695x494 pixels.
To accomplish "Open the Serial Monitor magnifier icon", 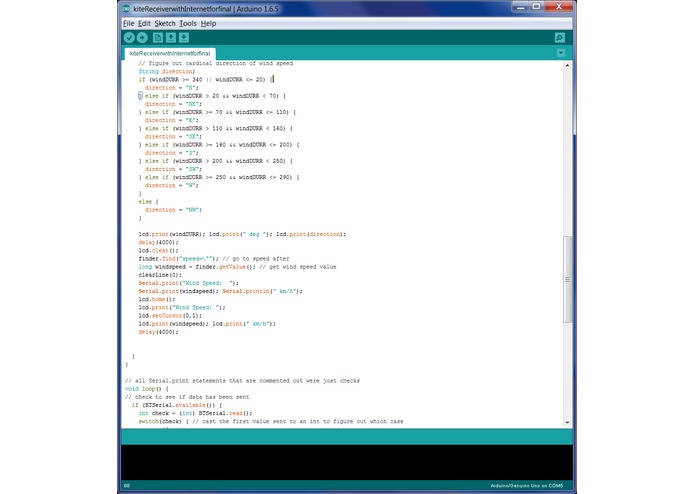I will coord(560,38).
